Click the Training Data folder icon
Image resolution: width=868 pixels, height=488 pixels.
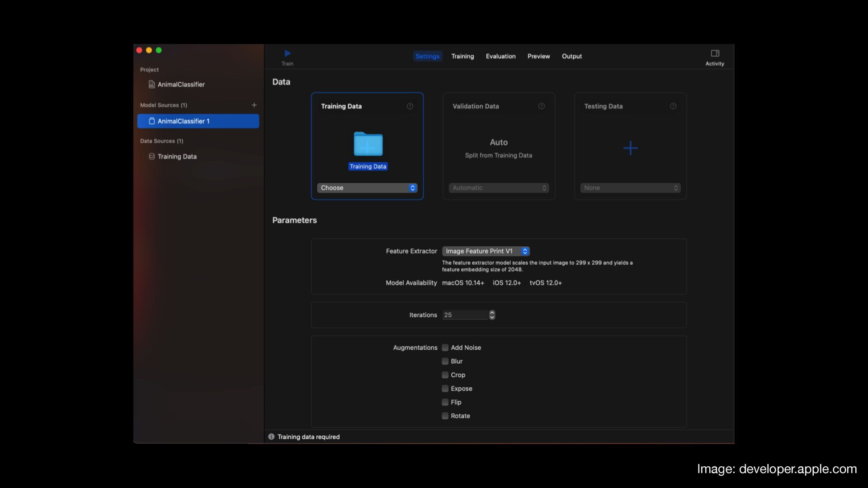point(368,144)
